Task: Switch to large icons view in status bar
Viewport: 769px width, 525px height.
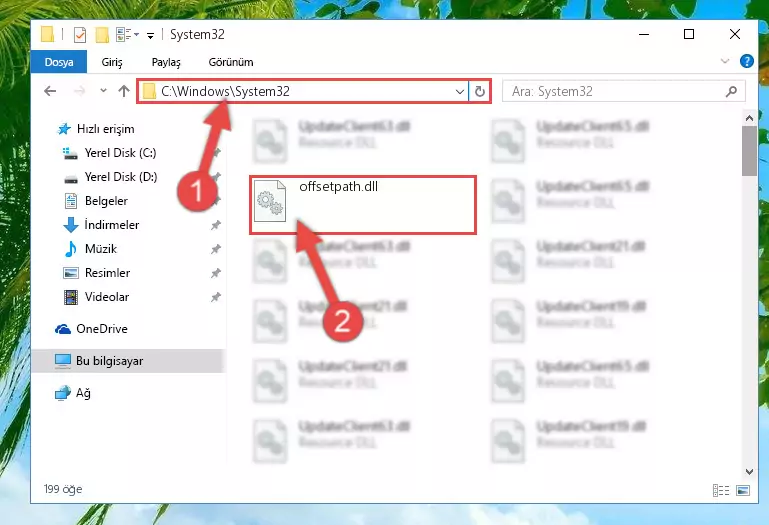Action: click(743, 490)
